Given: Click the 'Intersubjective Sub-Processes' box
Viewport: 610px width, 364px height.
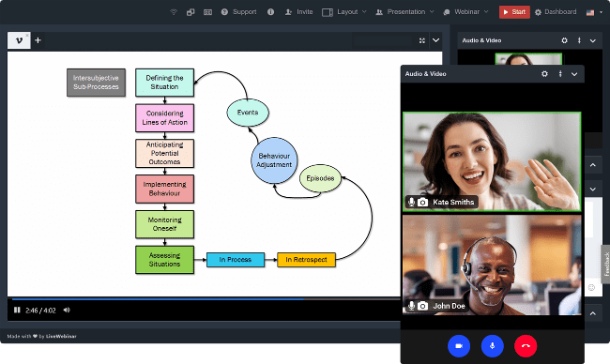Looking at the screenshot, I should pos(96,83).
